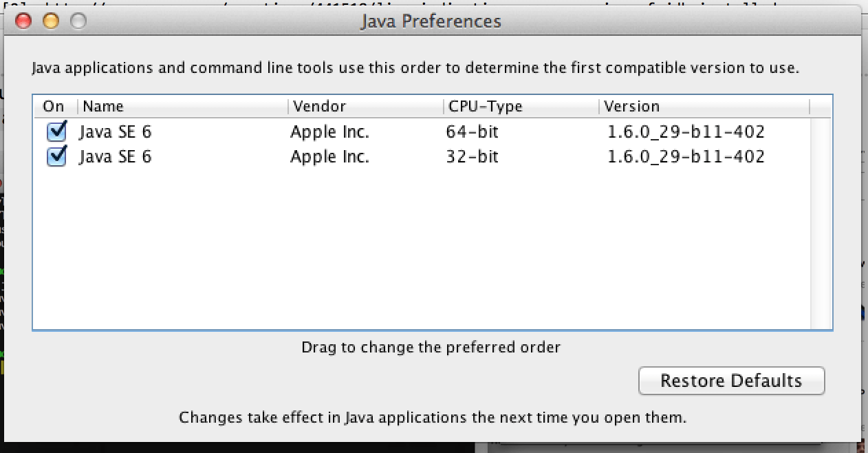Select the Java SE 6 name in the 64-bit row
868x453 pixels.
pyautogui.click(x=115, y=131)
